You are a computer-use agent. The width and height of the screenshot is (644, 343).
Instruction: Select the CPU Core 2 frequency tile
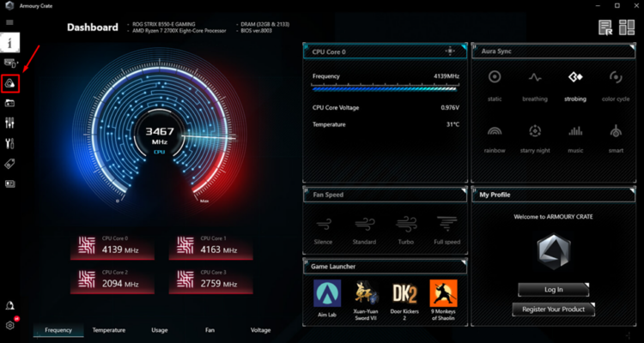tap(112, 280)
